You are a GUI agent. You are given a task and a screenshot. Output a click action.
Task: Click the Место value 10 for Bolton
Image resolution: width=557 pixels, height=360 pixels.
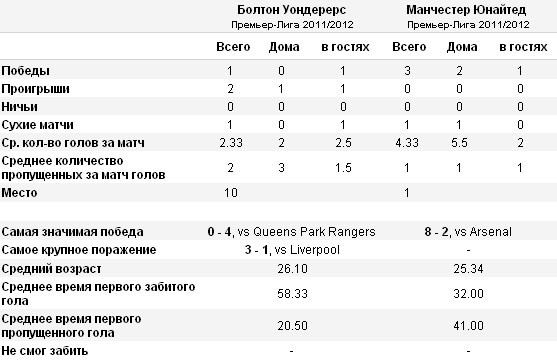(231, 193)
